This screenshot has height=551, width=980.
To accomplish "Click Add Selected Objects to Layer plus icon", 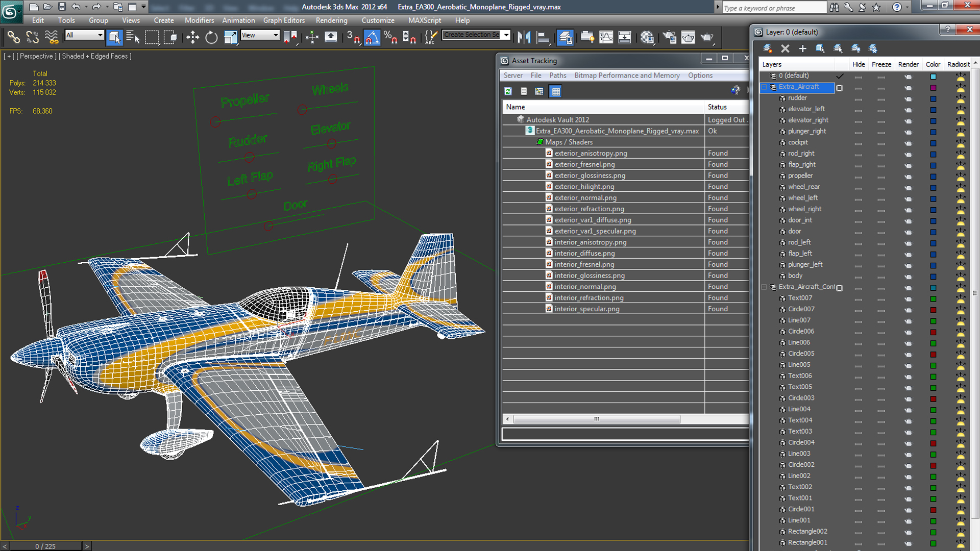I will click(x=802, y=48).
